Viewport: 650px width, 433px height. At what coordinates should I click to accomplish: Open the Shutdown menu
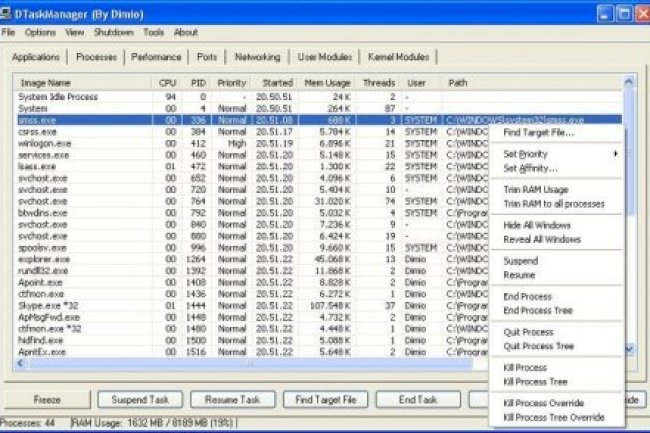tap(114, 32)
